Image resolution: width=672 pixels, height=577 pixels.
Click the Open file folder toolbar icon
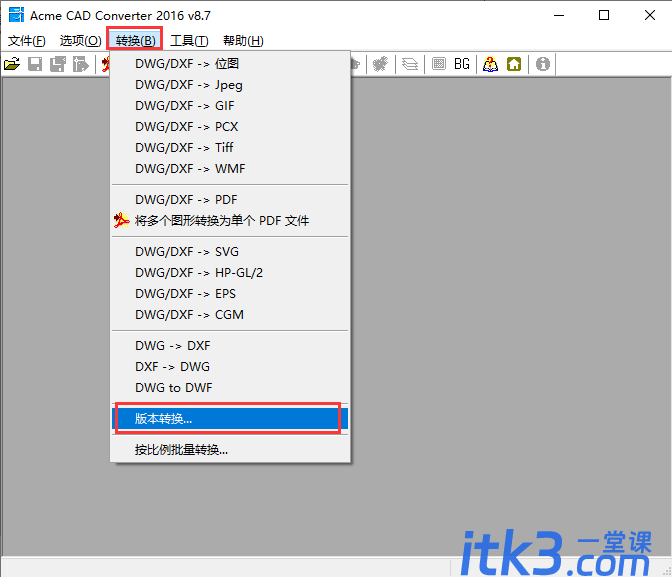(x=12, y=64)
